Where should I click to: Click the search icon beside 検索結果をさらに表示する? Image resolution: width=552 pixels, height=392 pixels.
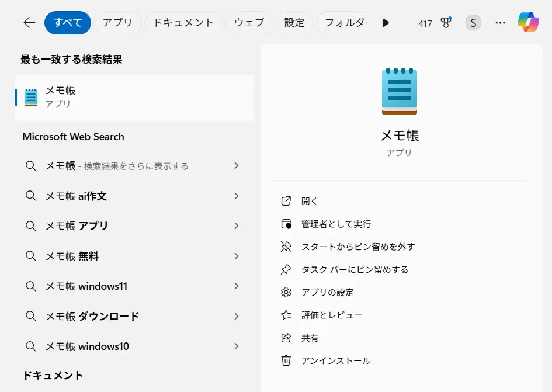tap(31, 166)
